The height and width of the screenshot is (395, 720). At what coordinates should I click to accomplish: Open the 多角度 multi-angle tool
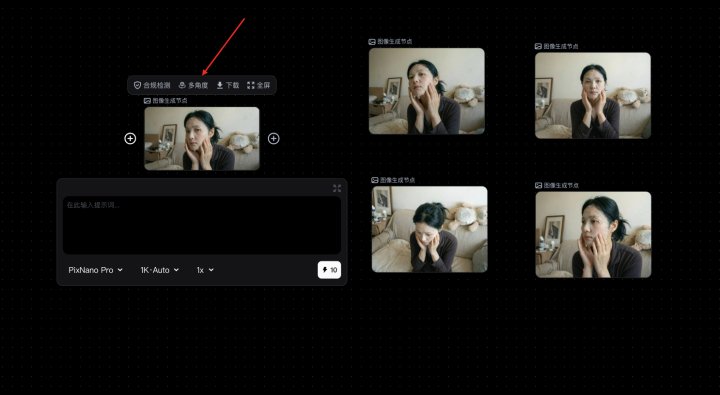click(193, 85)
